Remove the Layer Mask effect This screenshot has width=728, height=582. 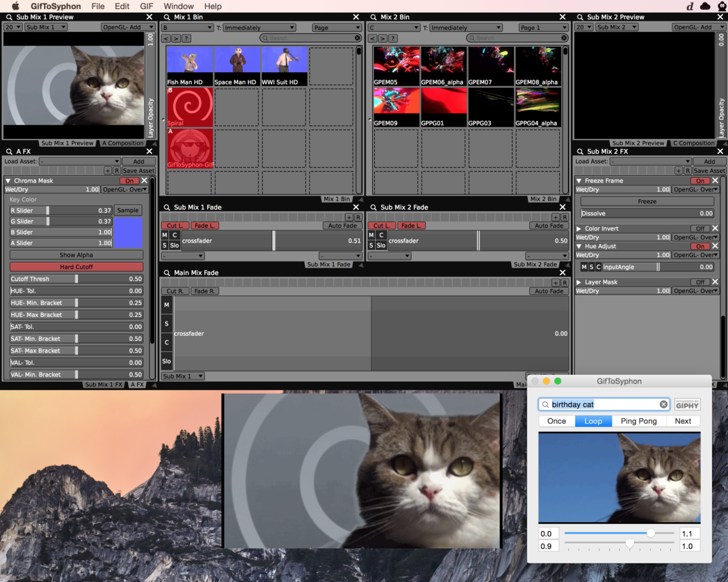point(715,282)
